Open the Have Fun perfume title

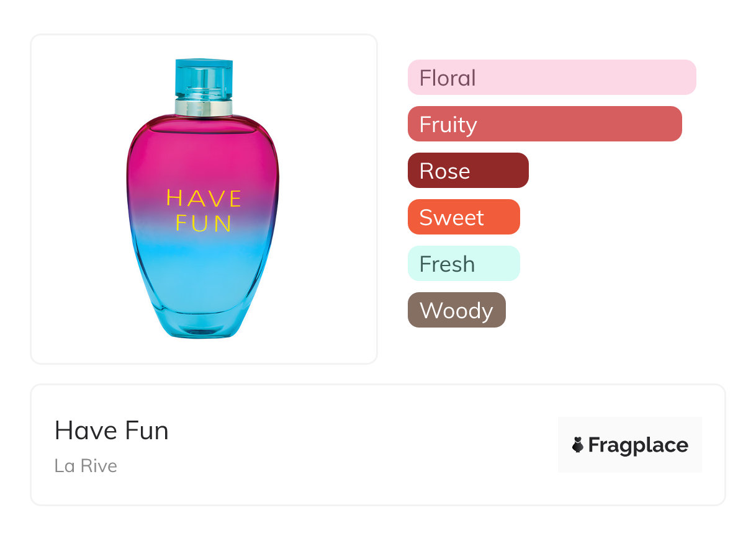click(x=112, y=430)
